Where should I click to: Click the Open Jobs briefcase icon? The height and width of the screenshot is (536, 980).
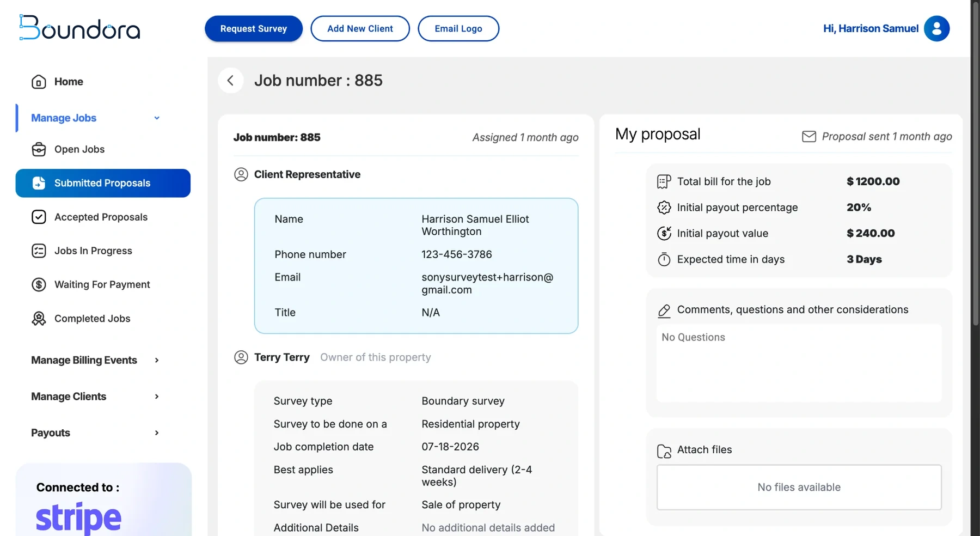[39, 149]
